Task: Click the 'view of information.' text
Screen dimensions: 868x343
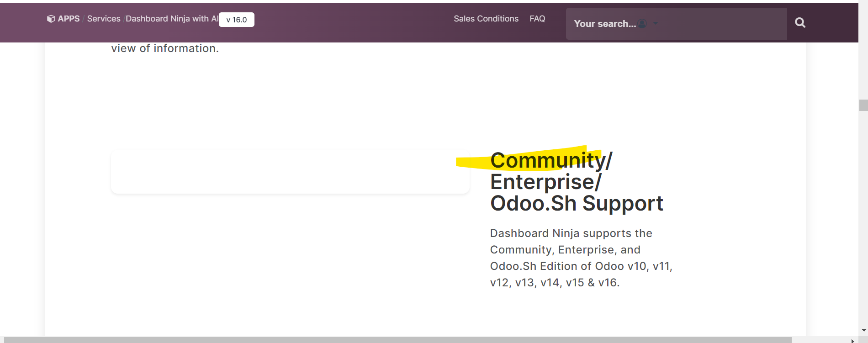Action: pyautogui.click(x=165, y=48)
